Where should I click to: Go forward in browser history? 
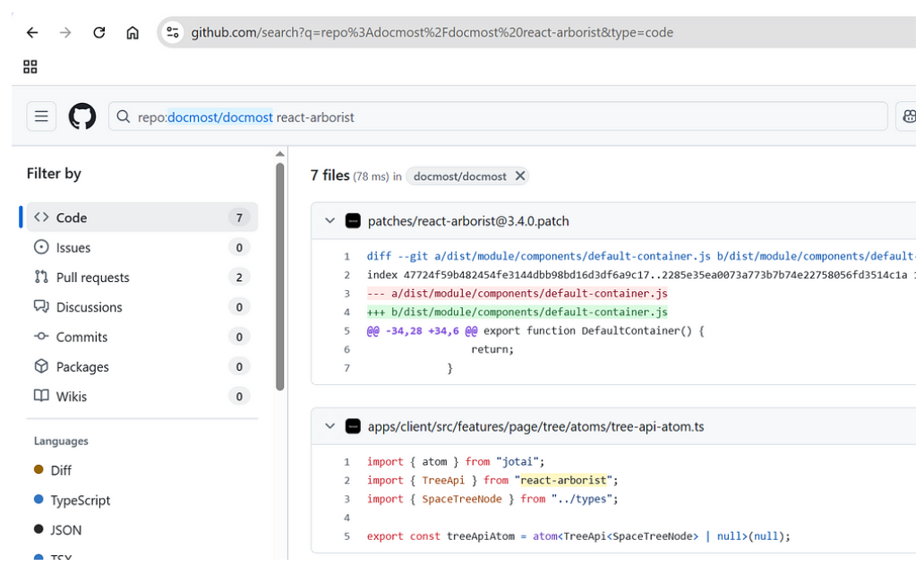[65, 32]
